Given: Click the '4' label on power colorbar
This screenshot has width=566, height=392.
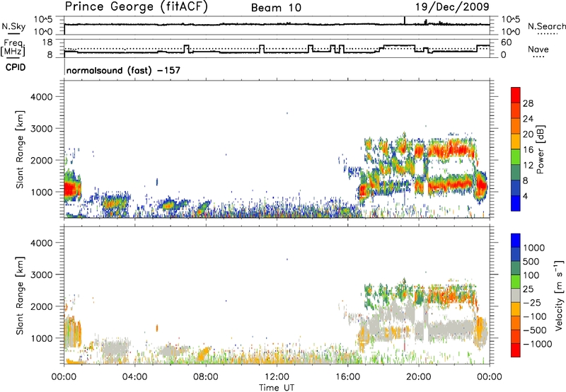Looking at the screenshot, I should [x=526, y=196].
